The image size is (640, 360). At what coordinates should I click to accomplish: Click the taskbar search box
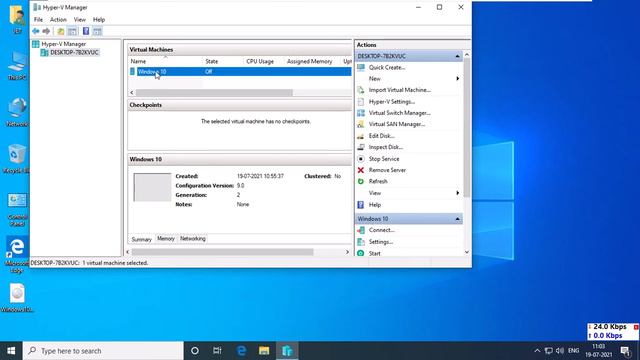tap(103, 351)
